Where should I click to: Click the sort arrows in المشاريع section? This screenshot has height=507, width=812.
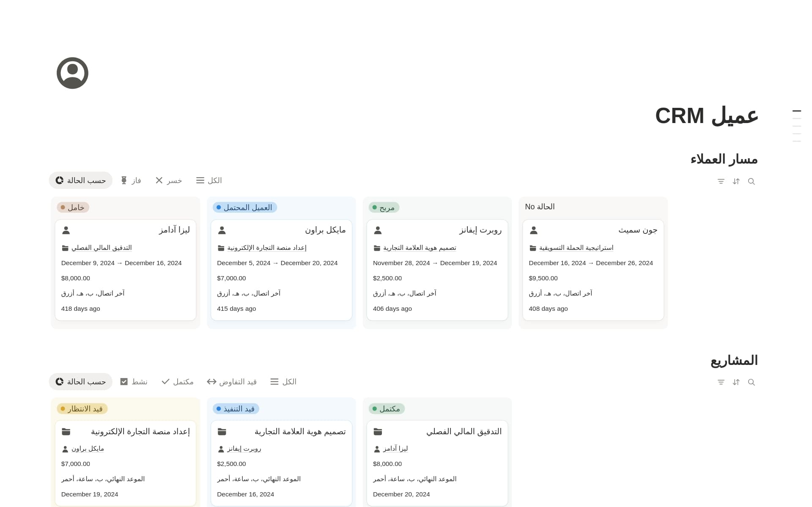tap(736, 382)
